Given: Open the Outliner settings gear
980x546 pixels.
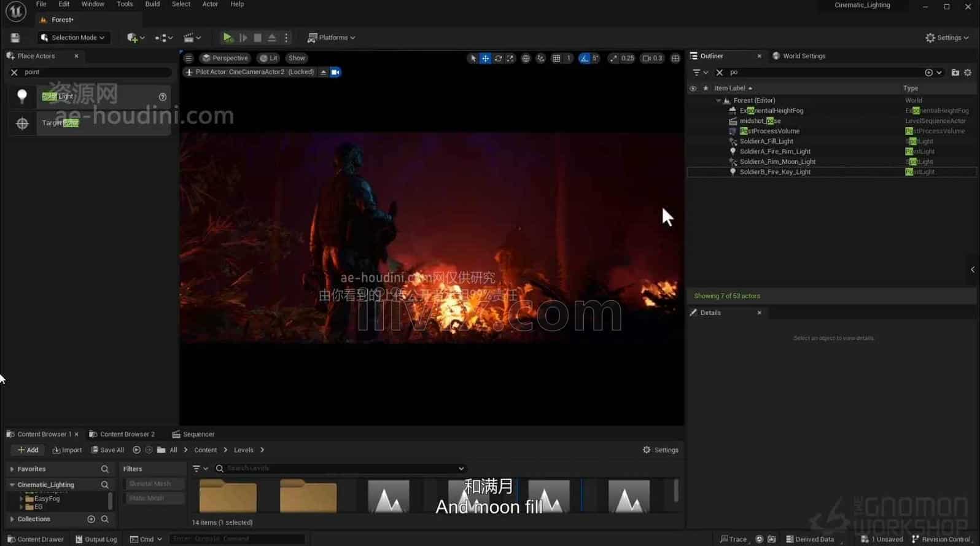Looking at the screenshot, I should click(x=968, y=72).
